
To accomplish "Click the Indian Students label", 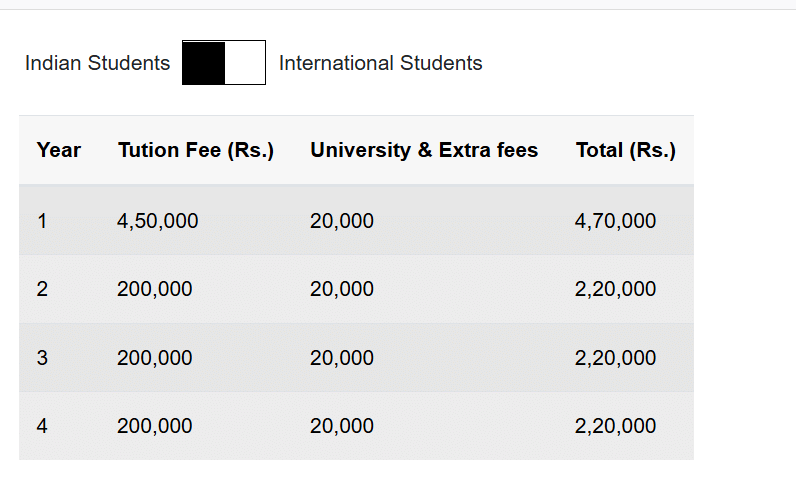I will (x=97, y=63).
